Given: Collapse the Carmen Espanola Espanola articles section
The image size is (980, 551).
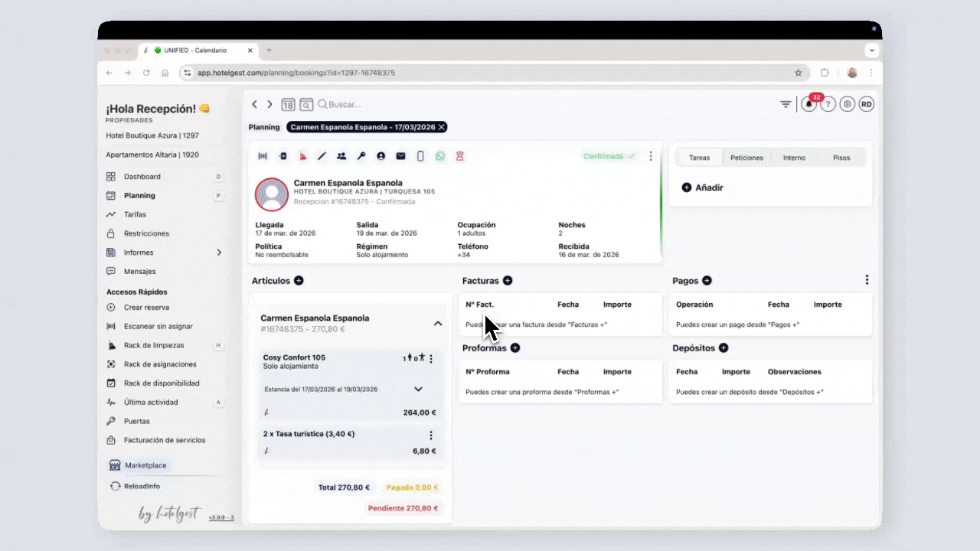Looking at the screenshot, I should [x=438, y=324].
